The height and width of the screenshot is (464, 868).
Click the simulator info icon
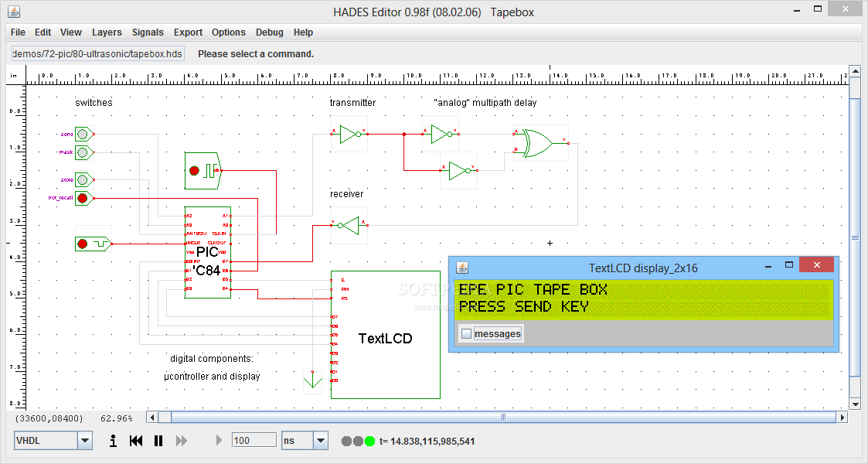click(x=113, y=441)
